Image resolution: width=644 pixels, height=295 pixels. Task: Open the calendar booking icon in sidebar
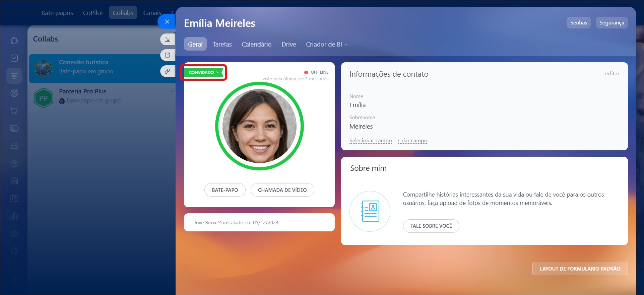[14, 199]
